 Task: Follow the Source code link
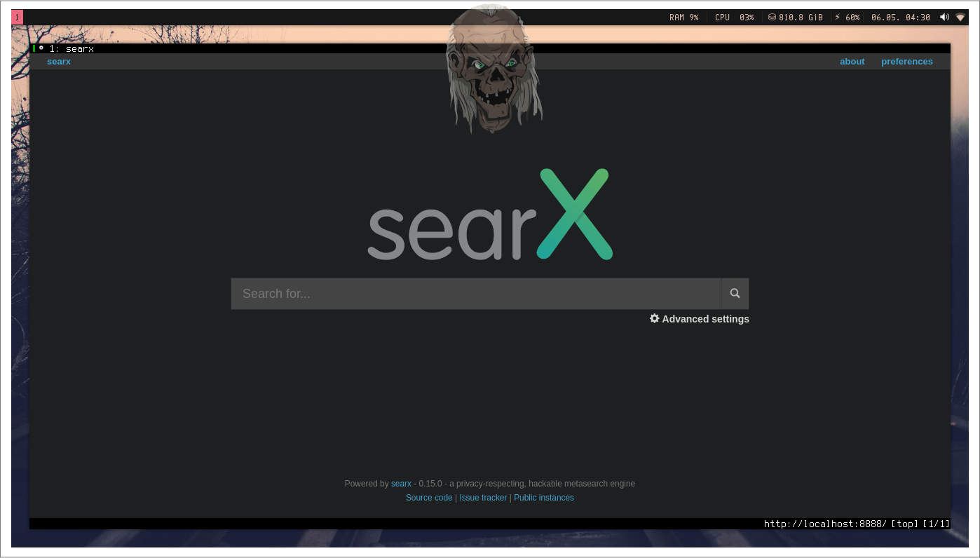(x=428, y=497)
